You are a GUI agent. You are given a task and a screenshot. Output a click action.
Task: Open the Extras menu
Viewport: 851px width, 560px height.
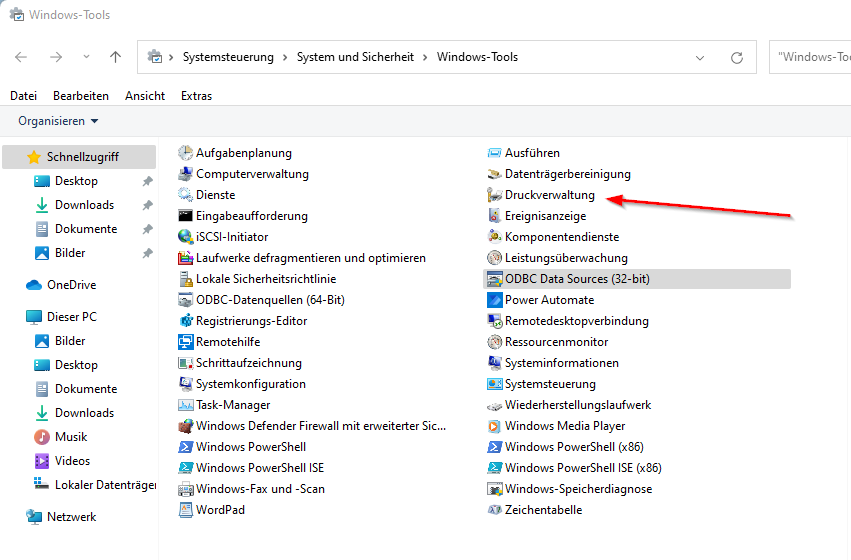pyautogui.click(x=196, y=96)
